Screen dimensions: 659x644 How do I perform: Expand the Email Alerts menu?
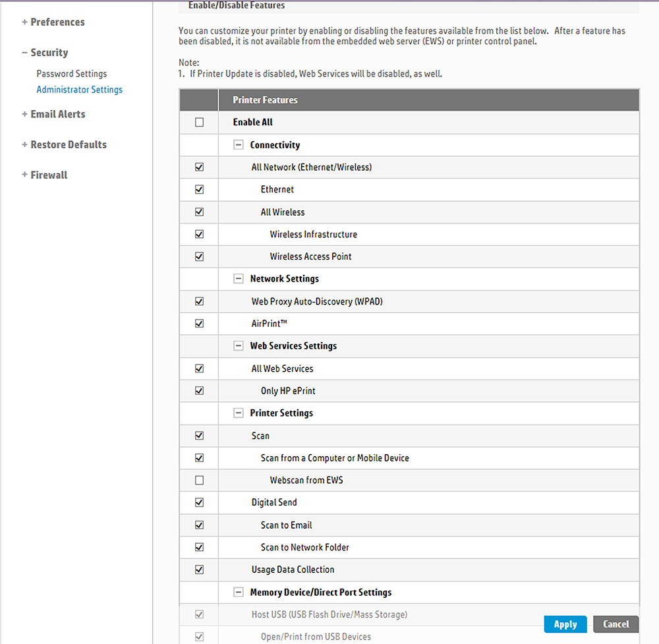point(53,114)
